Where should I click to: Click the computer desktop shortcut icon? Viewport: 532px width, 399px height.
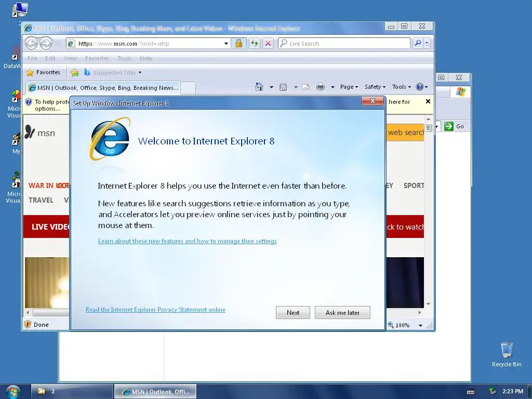[x=20, y=9]
